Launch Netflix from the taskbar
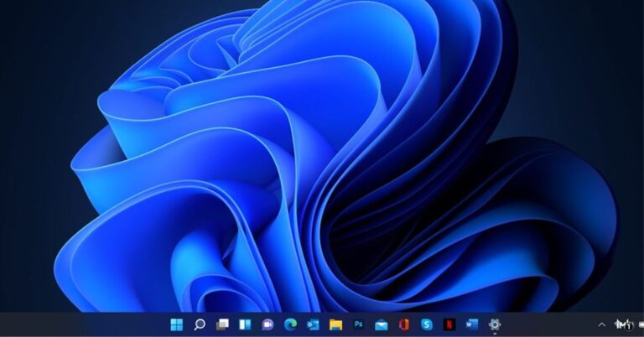The width and height of the screenshot is (644, 337). 449,324
